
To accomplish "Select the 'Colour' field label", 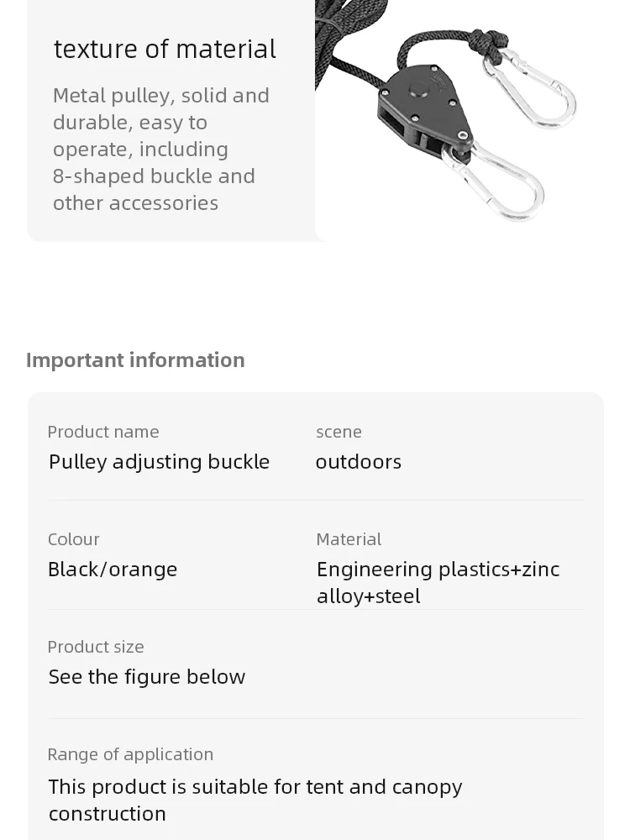I will pos(73,539).
